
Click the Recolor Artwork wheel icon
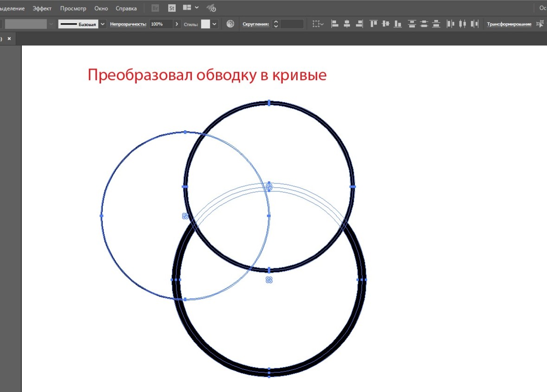[x=230, y=24]
